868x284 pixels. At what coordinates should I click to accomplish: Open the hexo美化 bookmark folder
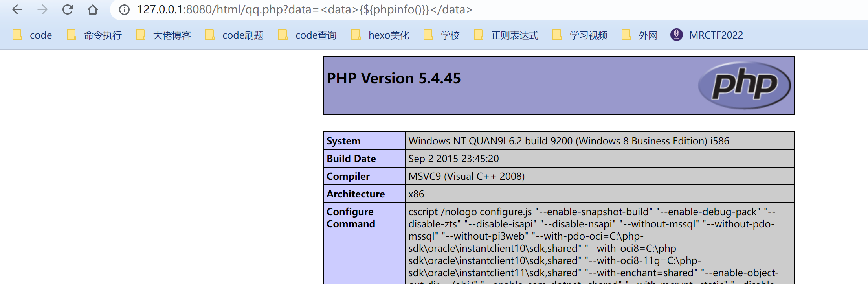[380, 35]
